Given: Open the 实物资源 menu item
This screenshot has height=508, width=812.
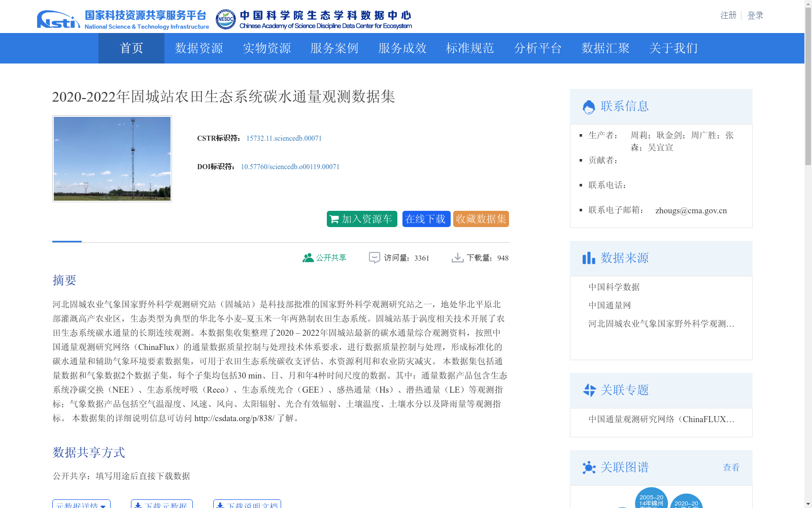Looking at the screenshot, I should (x=267, y=48).
